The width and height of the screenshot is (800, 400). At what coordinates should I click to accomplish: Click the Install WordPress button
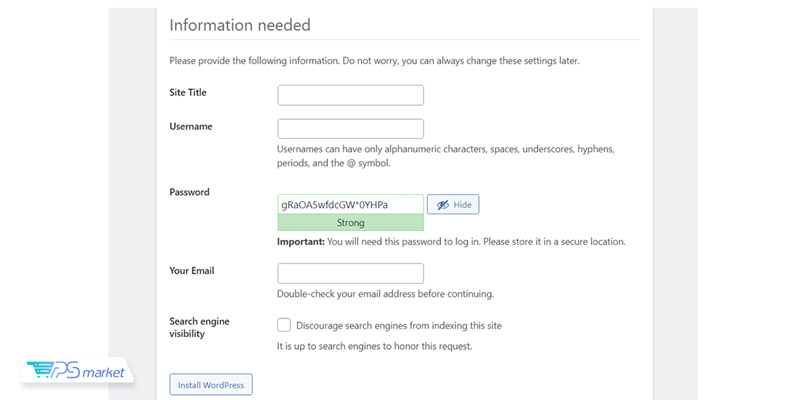(x=211, y=385)
